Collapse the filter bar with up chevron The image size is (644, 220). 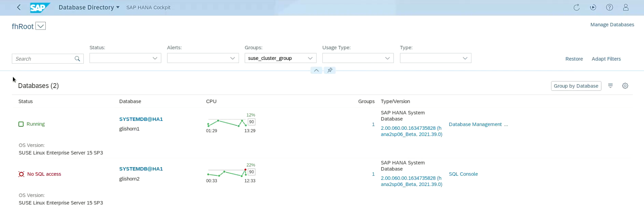316,70
